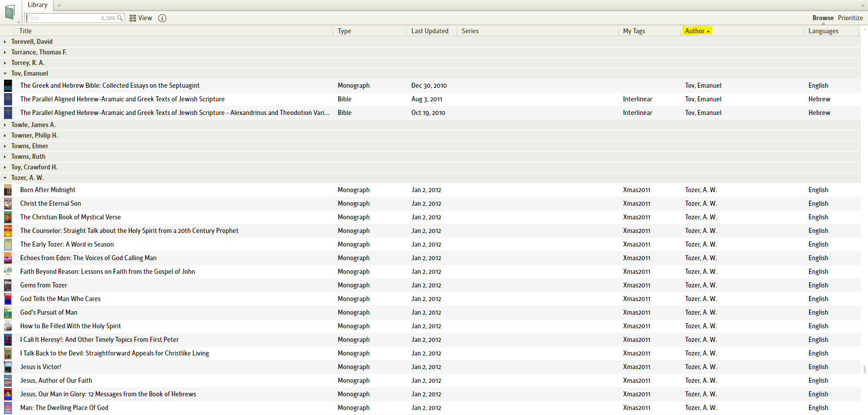
Task: Click Faith Beyond Reason cover thumbnail
Action: click(x=8, y=272)
